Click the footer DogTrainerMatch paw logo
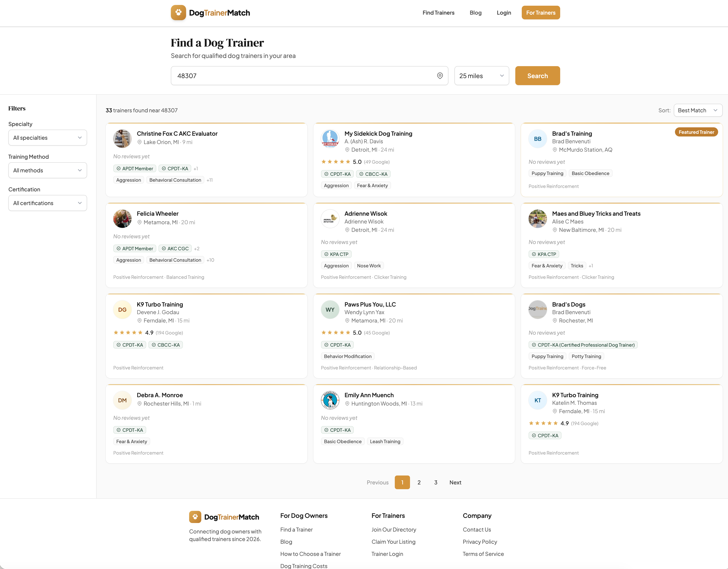The image size is (728, 569). click(x=195, y=517)
